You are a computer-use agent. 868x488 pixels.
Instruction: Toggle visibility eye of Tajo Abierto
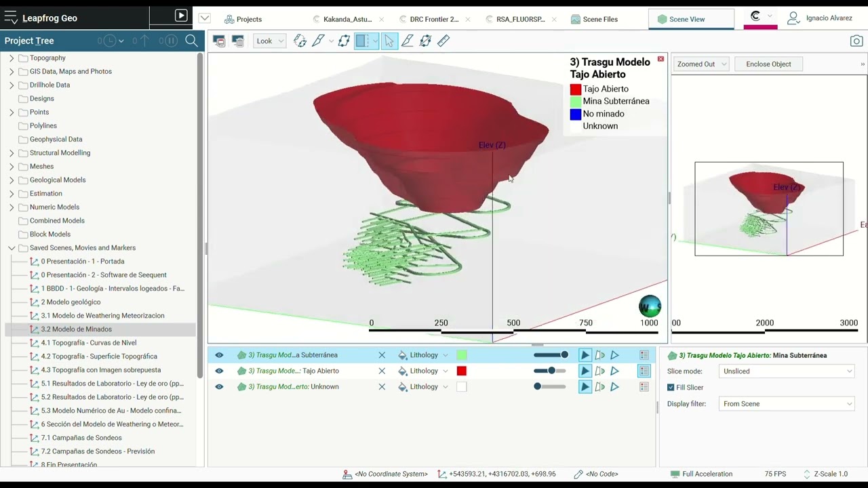pos(219,371)
